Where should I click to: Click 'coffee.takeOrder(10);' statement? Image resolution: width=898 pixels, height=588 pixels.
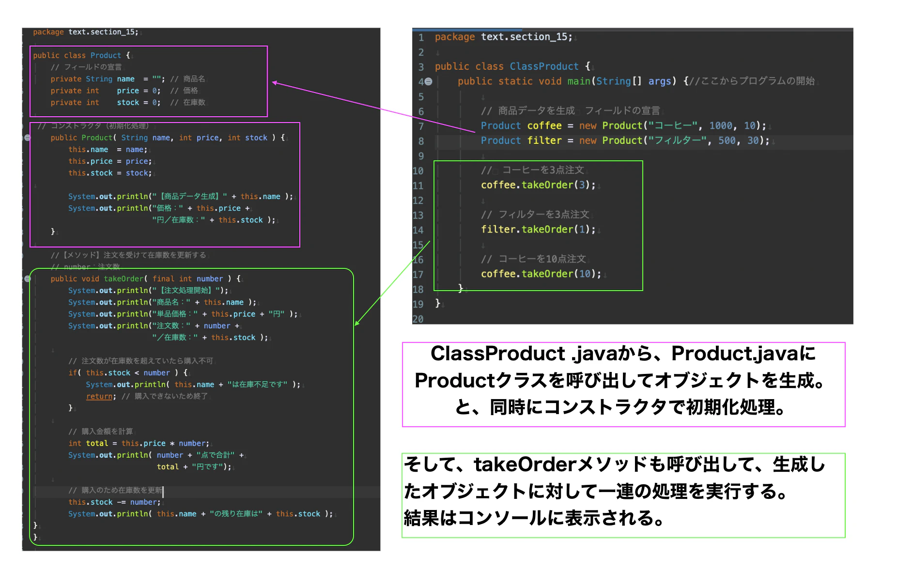[x=541, y=274]
